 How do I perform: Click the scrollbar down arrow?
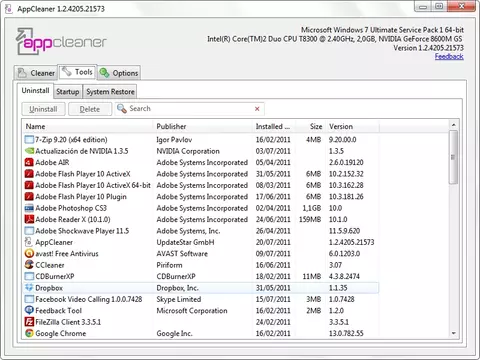point(453,333)
